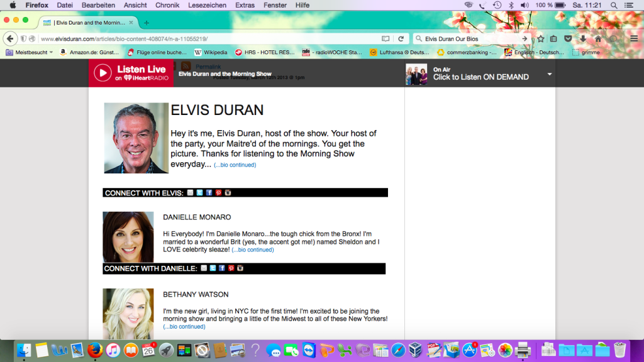Click Danielle's email envelope icon
The height and width of the screenshot is (362, 644).
(x=204, y=268)
